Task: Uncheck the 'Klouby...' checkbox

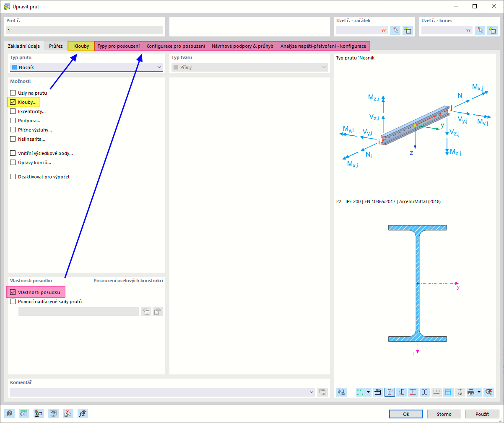Action: [13, 102]
